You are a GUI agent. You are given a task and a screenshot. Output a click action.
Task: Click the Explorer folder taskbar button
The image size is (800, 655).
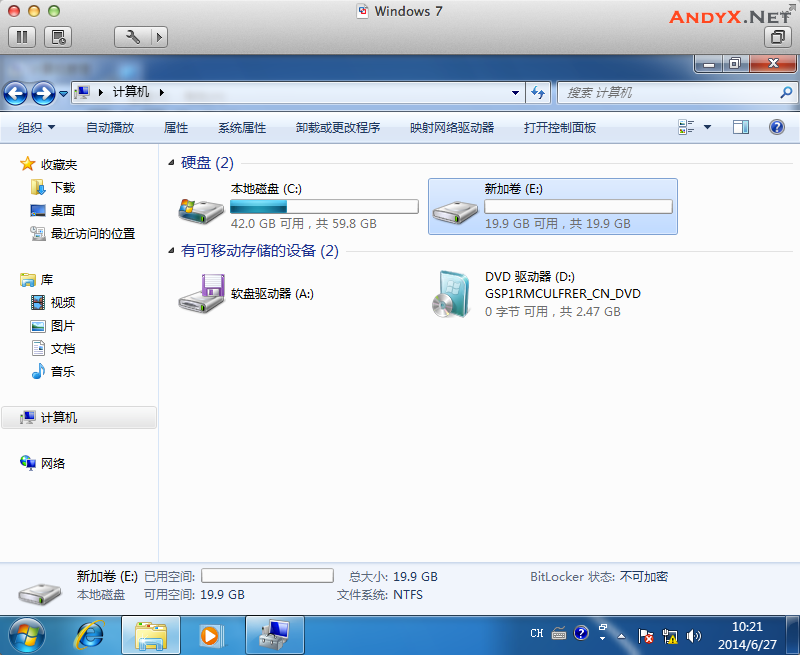(151, 636)
